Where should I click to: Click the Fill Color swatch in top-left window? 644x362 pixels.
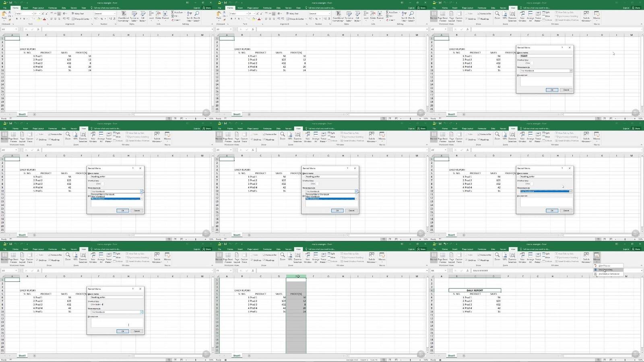[39, 19]
